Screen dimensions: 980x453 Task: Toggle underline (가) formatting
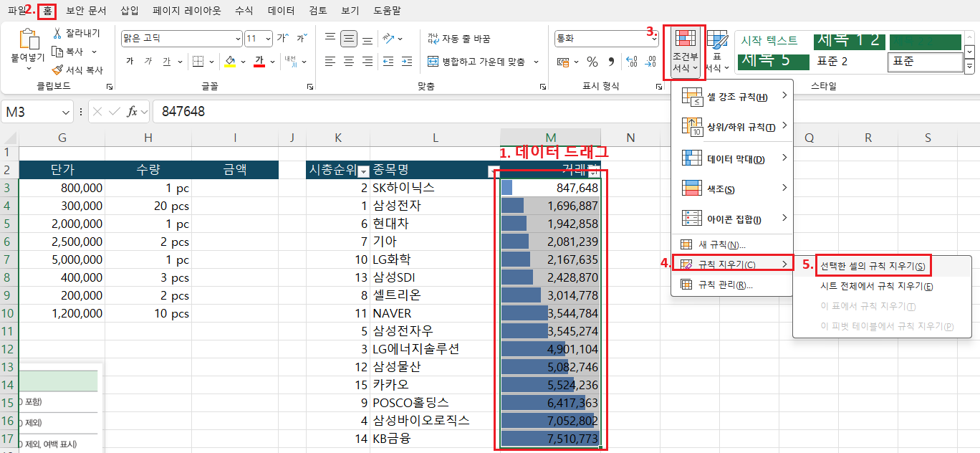(x=166, y=62)
